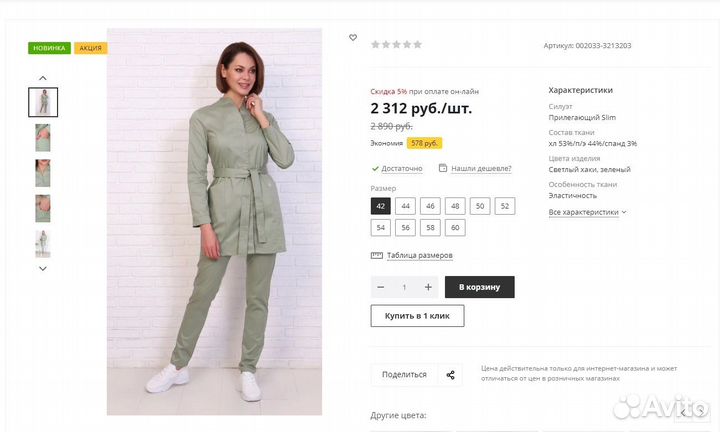The image size is (720, 432).
Task: Click the share icon next to Поделиться
Action: [450, 375]
